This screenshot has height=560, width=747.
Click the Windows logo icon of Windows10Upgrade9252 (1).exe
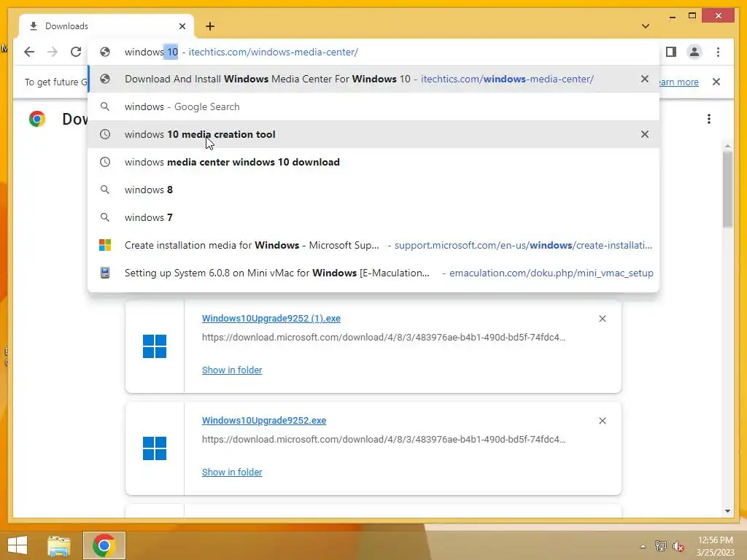click(x=155, y=346)
